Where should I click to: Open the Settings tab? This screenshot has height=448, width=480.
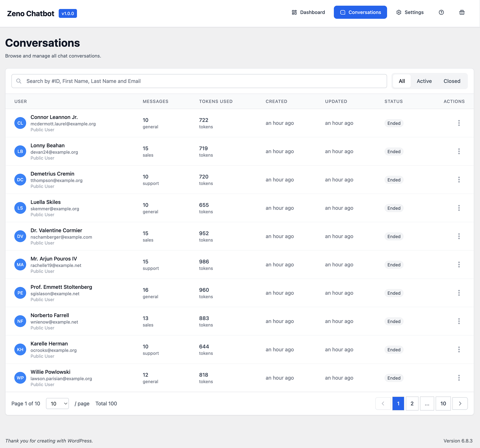click(x=410, y=12)
